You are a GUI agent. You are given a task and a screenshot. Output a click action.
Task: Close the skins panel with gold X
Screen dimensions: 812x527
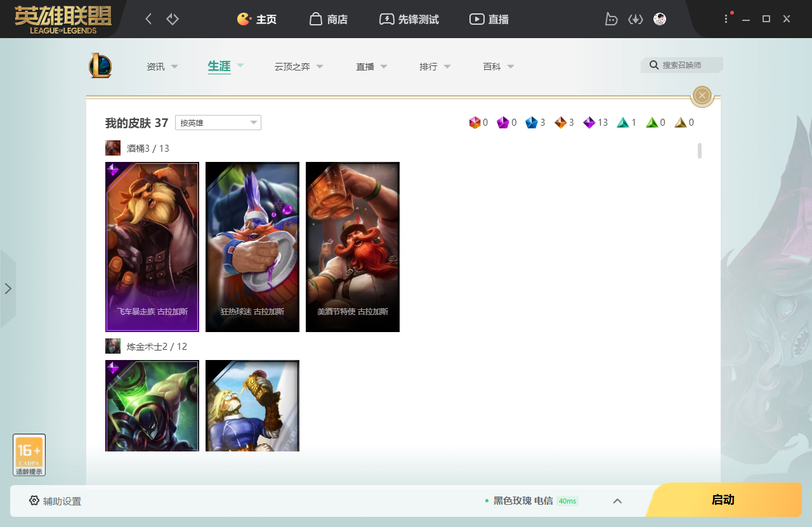click(x=702, y=95)
